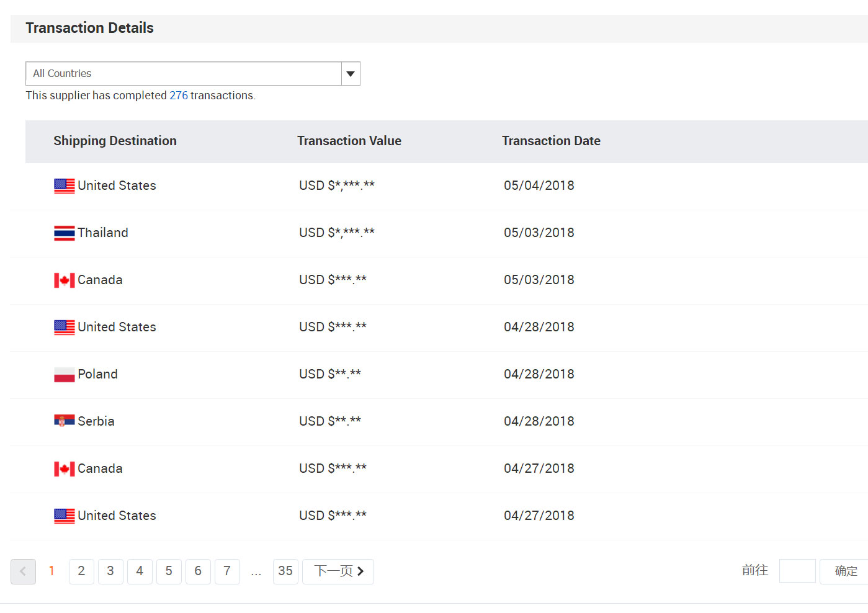Click the page number input field
Viewport: 868px width, 613px height.
(x=797, y=571)
